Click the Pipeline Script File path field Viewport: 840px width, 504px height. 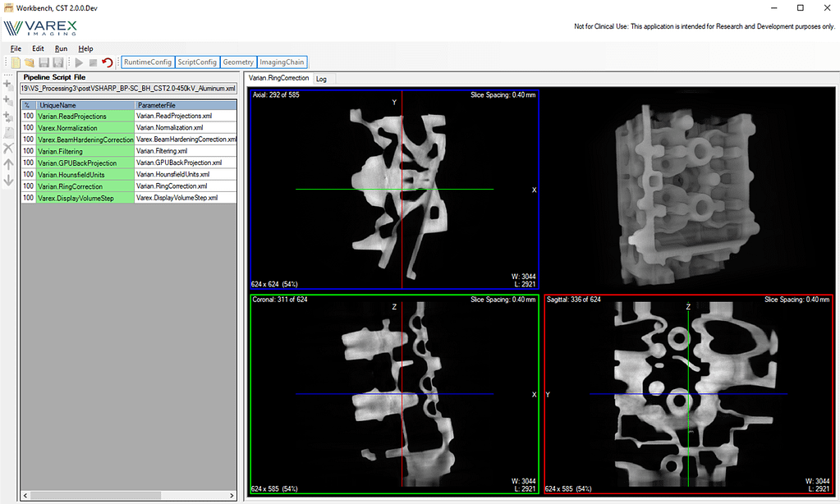[x=128, y=88]
